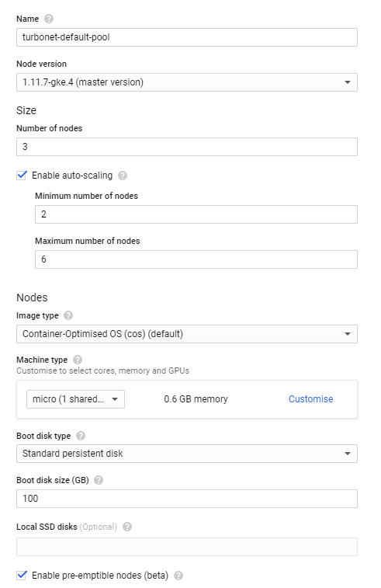Viewport: 381px width, 588px height.
Task: Open help icon beside Enable auto-scaling
Action: 123,176
